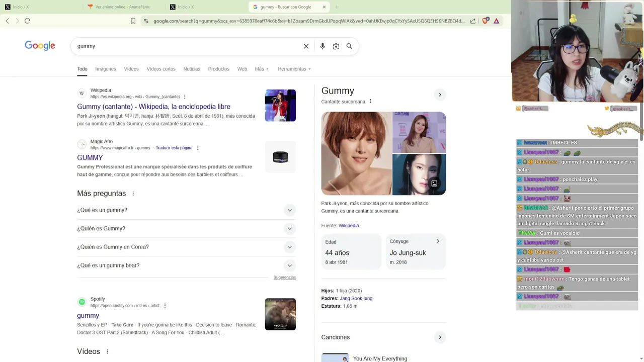Switch to the Vídeos cortos tab

(x=161, y=69)
